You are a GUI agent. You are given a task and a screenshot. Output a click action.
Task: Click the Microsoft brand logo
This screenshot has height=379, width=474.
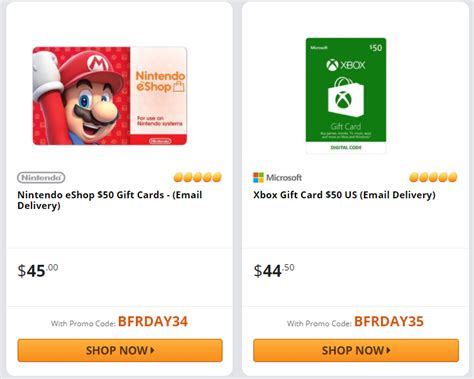[277, 178]
